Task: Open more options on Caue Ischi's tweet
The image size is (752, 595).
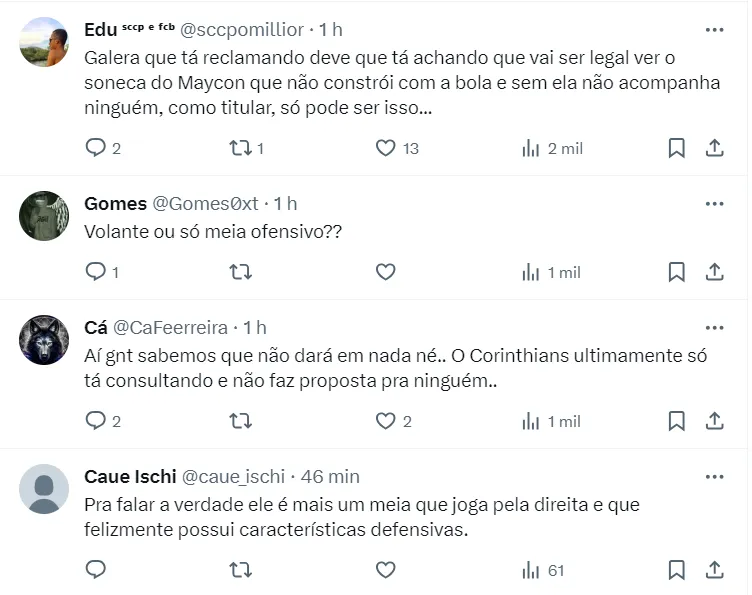Action: click(x=714, y=477)
